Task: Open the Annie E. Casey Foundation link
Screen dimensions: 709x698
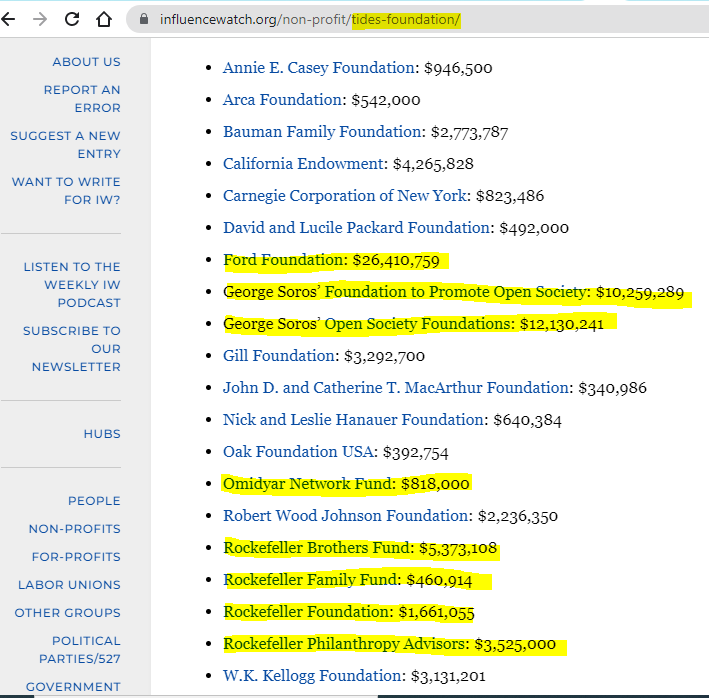Action: [x=319, y=68]
